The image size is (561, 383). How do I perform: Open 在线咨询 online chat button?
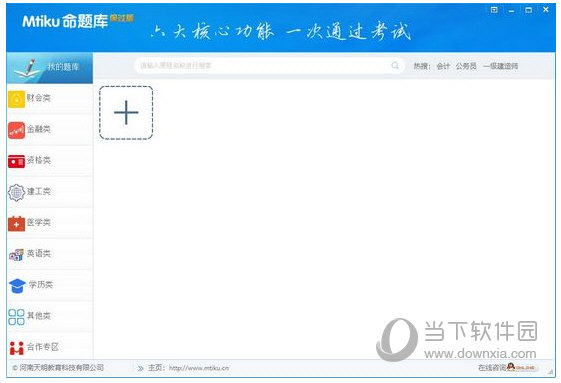[x=507, y=367]
